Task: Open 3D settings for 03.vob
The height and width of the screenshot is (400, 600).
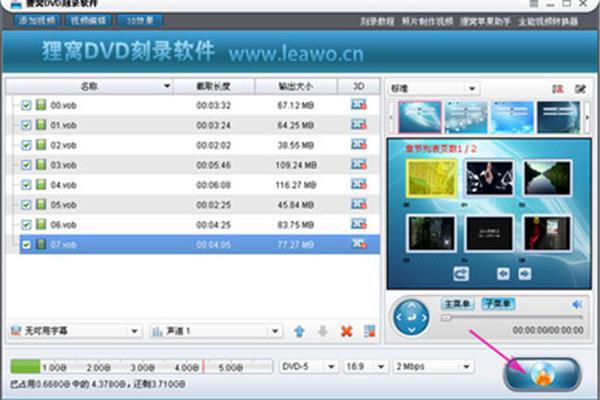Action: tap(359, 164)
